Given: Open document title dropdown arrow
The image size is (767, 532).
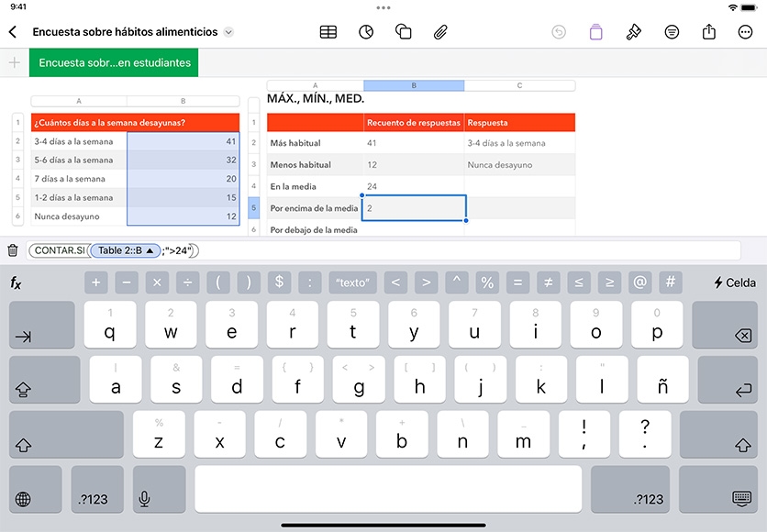Looking at the screenshot, I should (228, 32).
